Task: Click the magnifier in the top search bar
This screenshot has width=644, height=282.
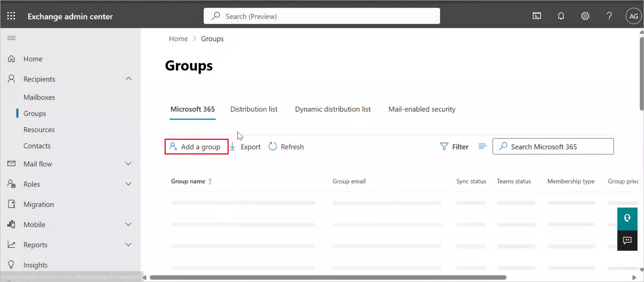Action: [x=216, y=16]
